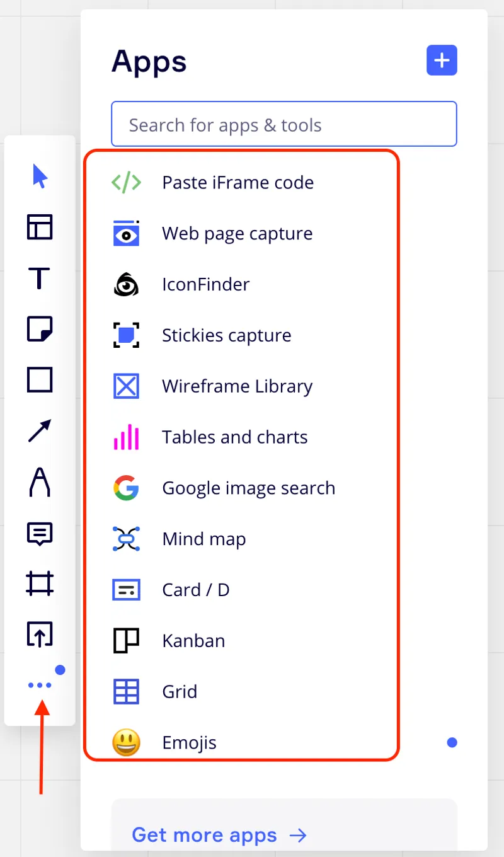This screenshot has width=504, height=857.
Task: Open Paste iFrame code app
Action: click(x=238, y=183)
